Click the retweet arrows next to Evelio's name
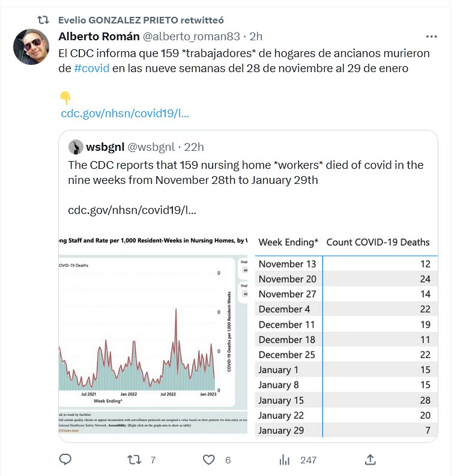The width and height of the screenshot is (466, 476). (43, 20)
